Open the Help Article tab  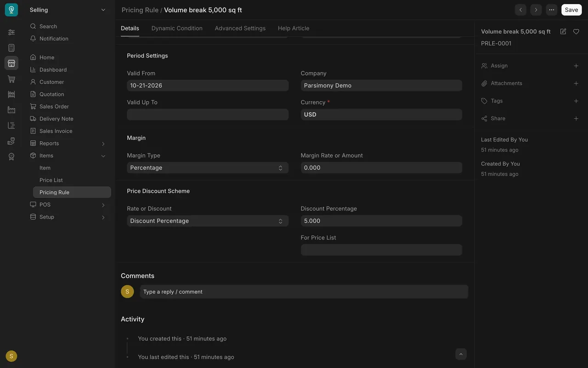[x=294, y=29]
